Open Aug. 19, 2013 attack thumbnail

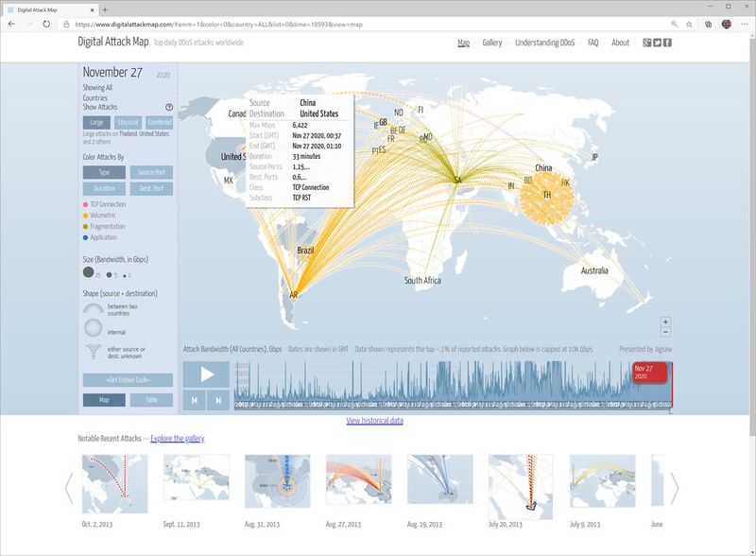click(439, 479)
